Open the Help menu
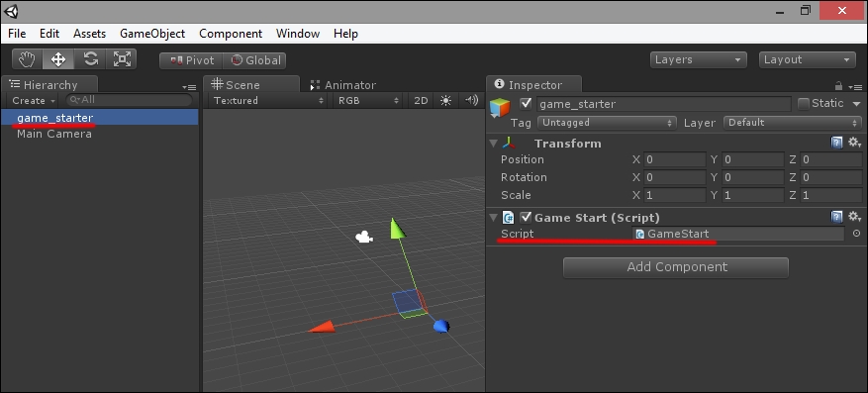Screen dimensions: 868x393 (345, 34)
